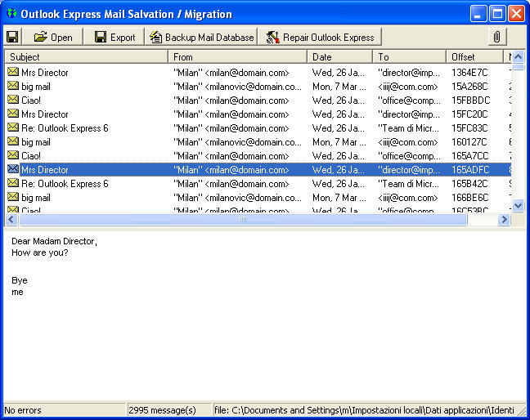Click the To column header

click(x=409, y=56)
